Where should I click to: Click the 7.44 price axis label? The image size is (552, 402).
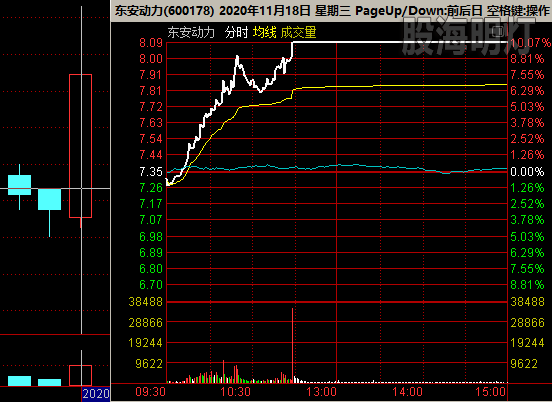(151, 155)
